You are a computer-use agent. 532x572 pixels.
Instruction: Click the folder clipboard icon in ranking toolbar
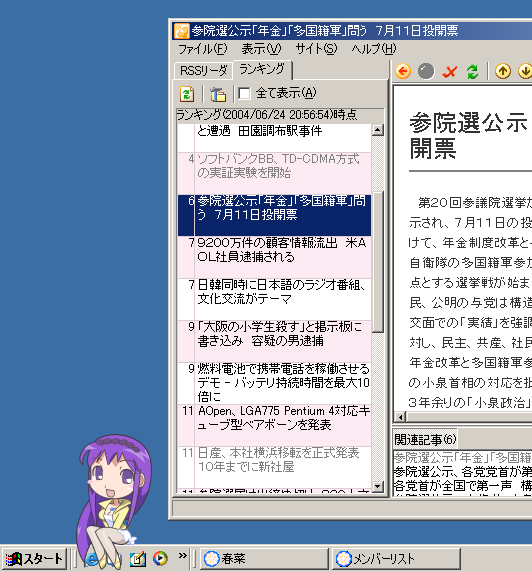(218, 94)
